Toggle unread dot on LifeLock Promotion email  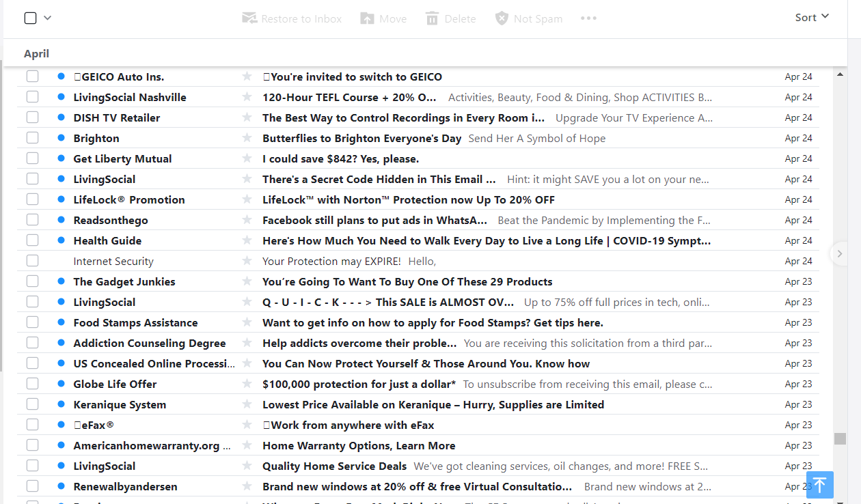coord(61,199)
